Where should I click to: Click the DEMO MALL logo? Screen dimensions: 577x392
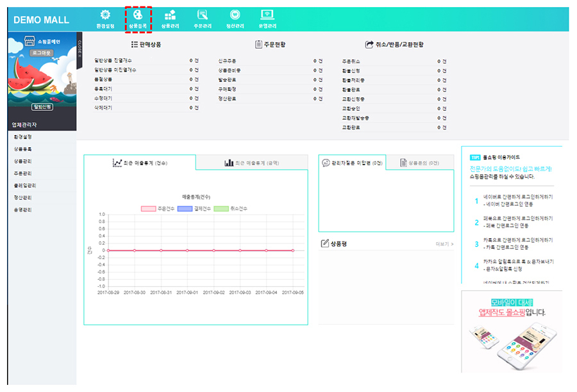(41, 20)
